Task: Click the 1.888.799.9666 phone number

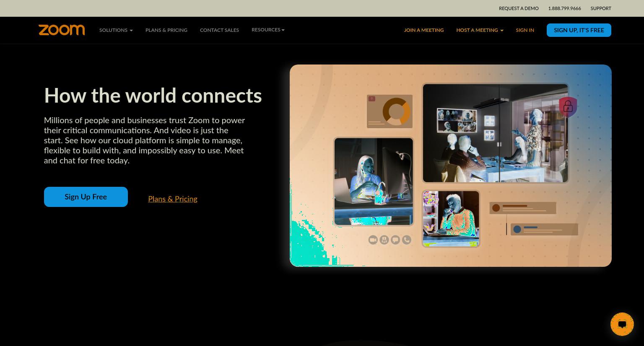Action: (x=564, y=8)
